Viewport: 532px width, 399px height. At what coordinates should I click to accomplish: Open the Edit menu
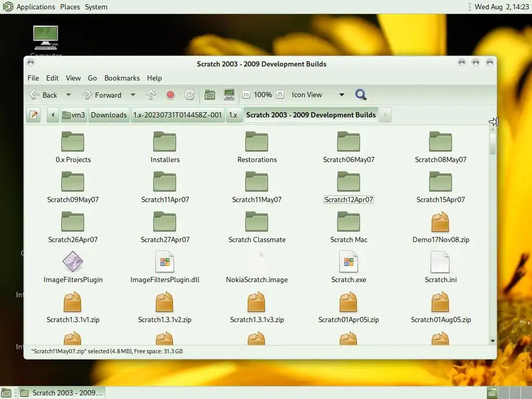click(52, 78)
